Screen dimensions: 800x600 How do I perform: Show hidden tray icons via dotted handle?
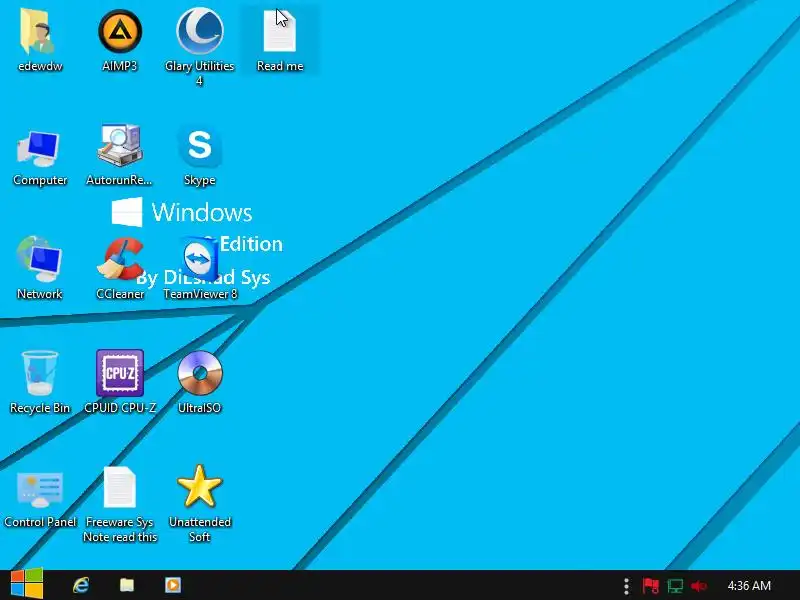pos(626,586)
